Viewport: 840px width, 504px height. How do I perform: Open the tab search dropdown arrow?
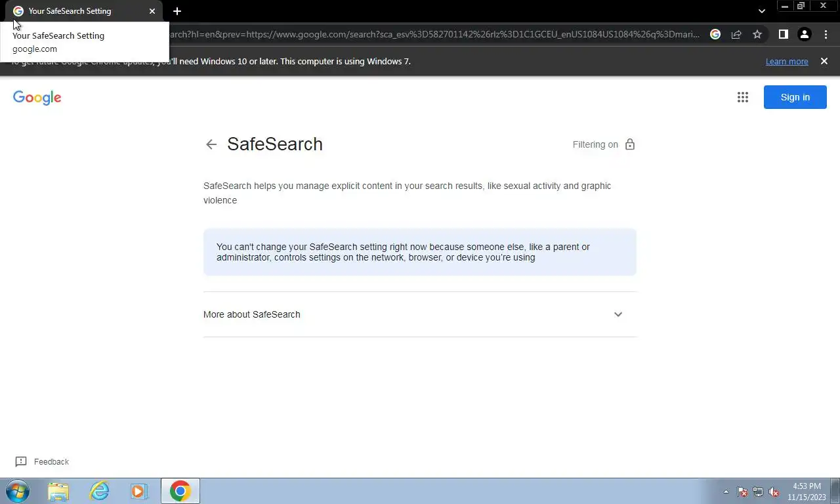click(762, 11)
